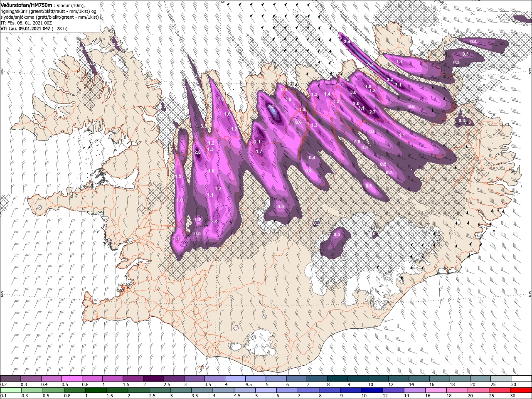Click the 3.2 snowfall value on the map
Screen dimensions: 532x399
pyautogui.click(x=390, y=79)
